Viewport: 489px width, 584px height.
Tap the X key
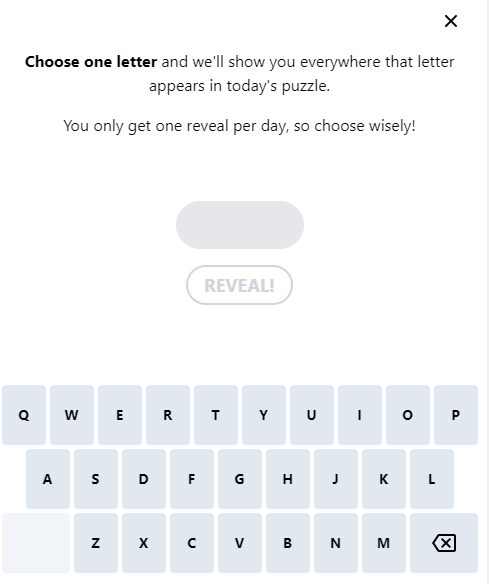(144, 543)
